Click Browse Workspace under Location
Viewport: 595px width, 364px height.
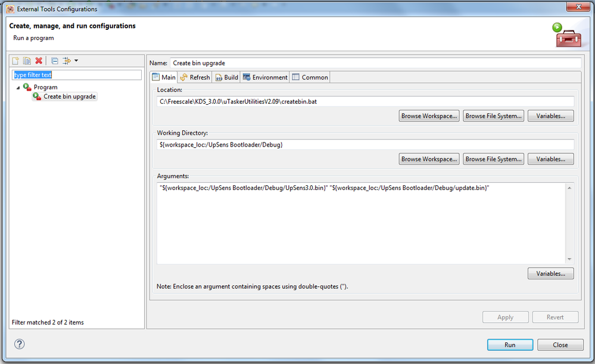pyautogui.click(x=429, y=116)
